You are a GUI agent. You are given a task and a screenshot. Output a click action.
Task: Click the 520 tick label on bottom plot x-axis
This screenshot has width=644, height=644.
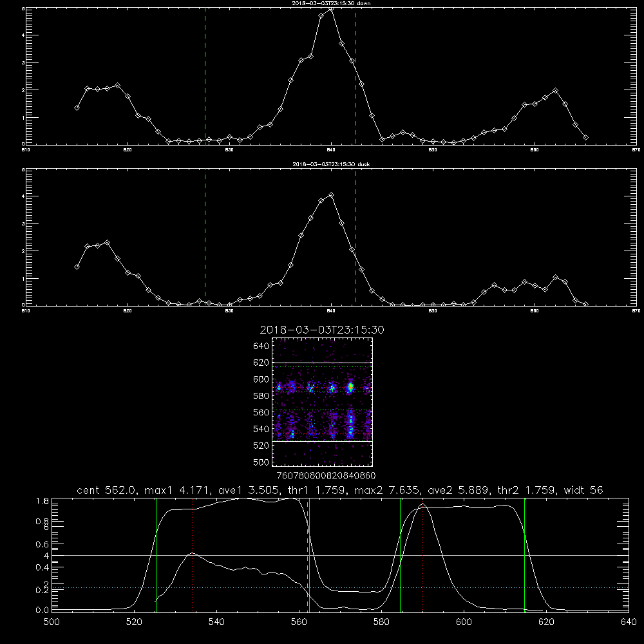click(x=134, y=622)
